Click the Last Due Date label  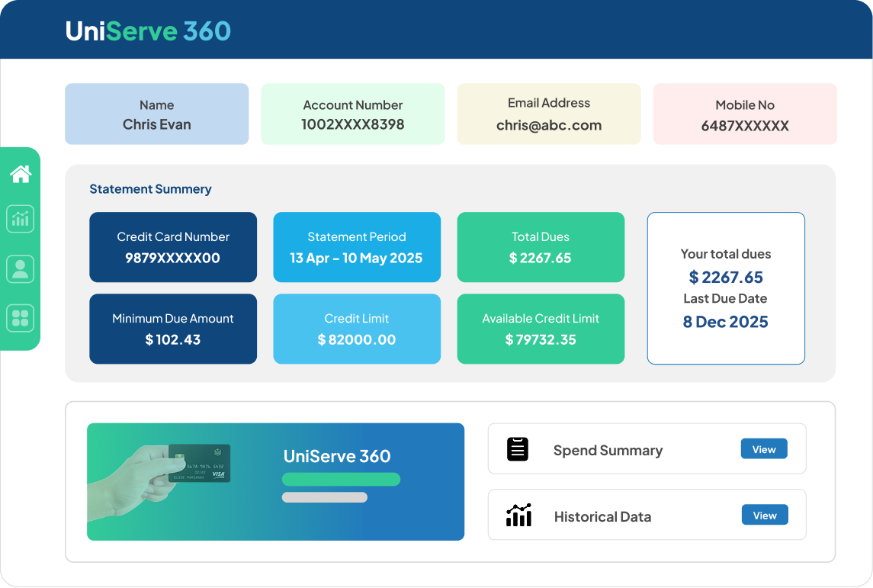click(725, 298)
